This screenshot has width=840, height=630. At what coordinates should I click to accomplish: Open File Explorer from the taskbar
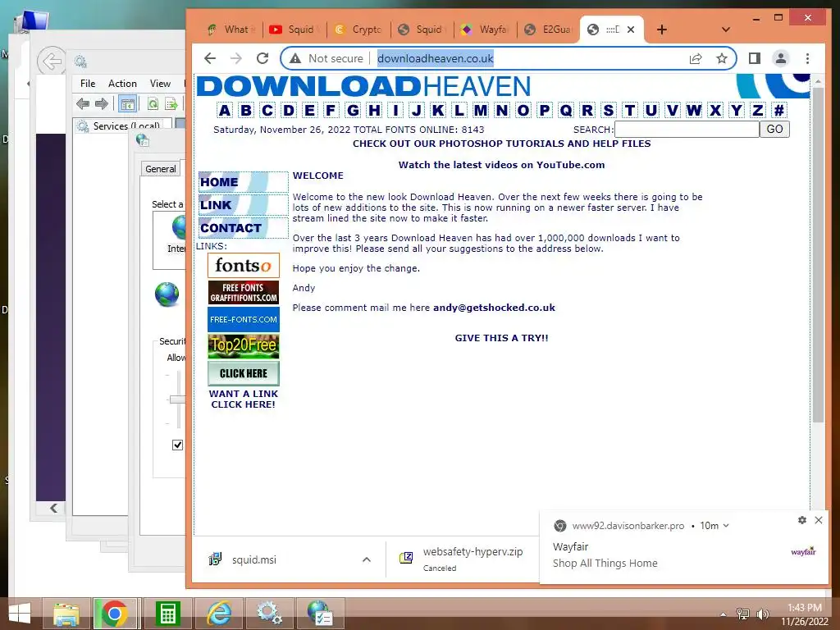pyautogui.click(x=66, y=614)
